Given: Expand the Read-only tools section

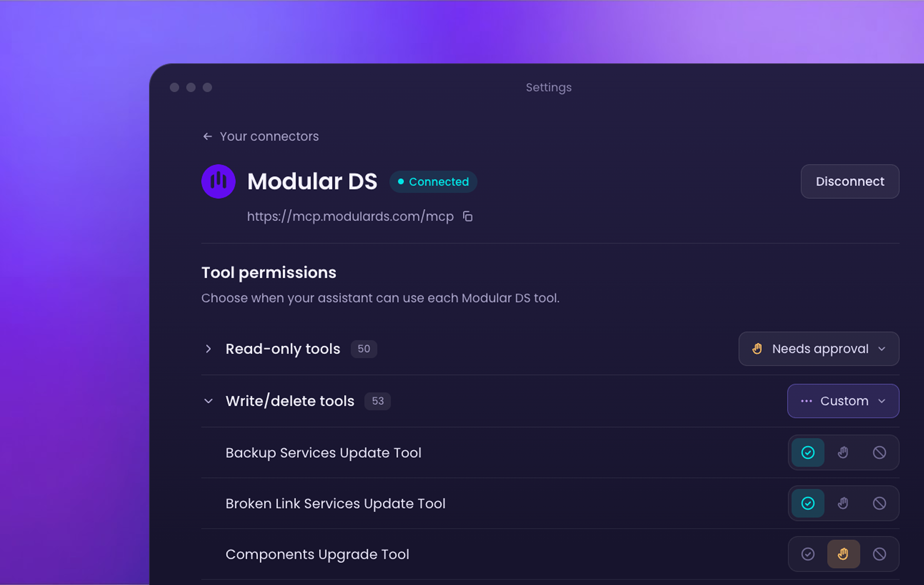Looking at the screenshot, I should (x=208, y=349).
